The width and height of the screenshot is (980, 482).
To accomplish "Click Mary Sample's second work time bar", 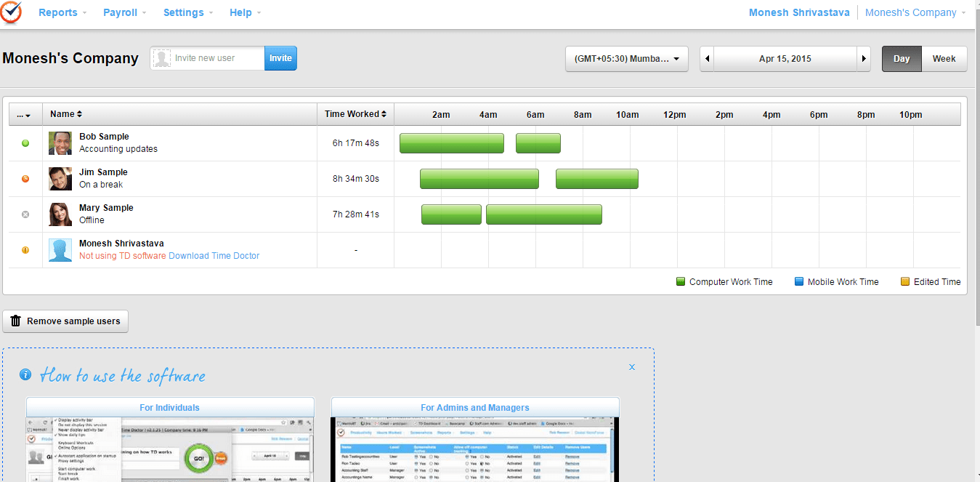I will tap(544, 214).
